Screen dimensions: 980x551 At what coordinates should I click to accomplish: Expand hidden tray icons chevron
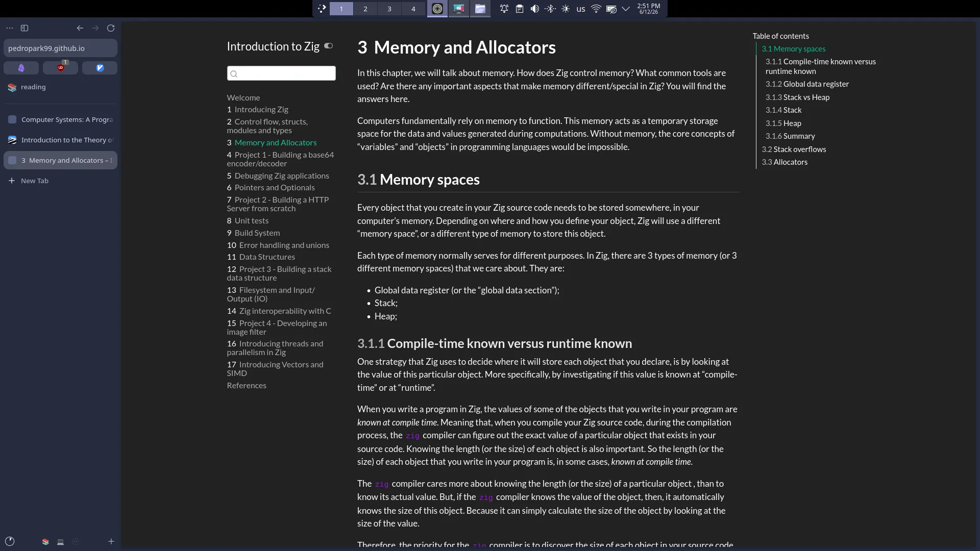coord(626,9)
